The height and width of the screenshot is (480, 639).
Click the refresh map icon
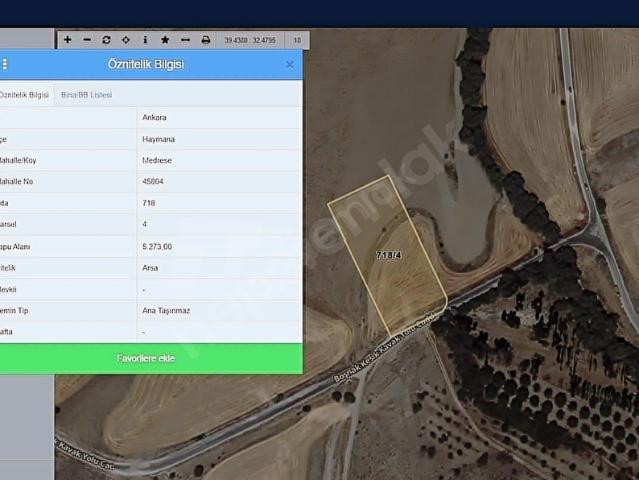click(x=106, y=40)
